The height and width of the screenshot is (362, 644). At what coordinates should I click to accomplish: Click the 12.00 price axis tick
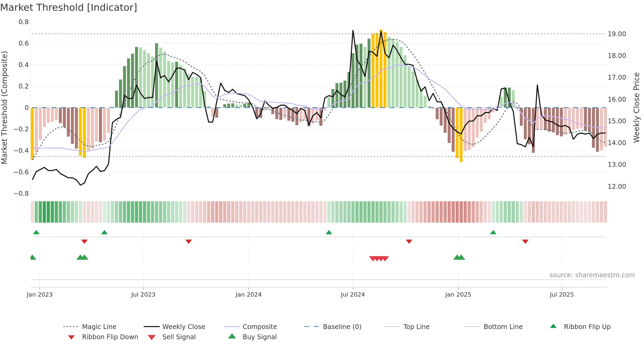[617, 186]
